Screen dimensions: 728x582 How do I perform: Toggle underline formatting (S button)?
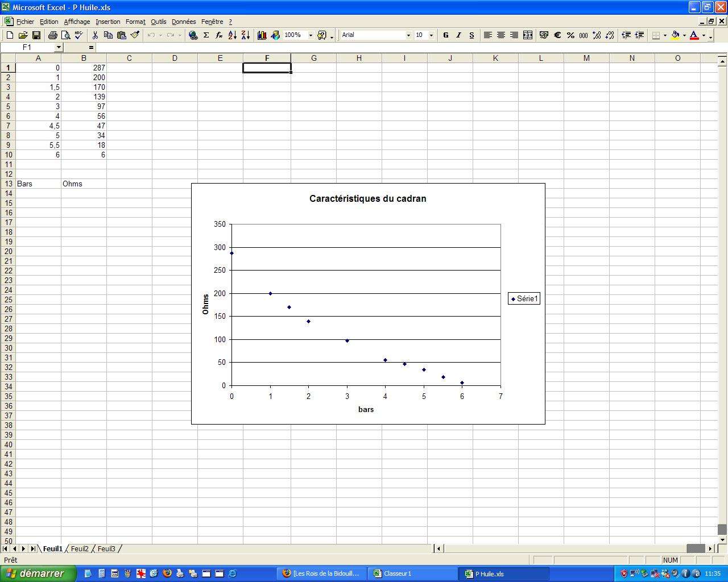click(x=471, y=35)
